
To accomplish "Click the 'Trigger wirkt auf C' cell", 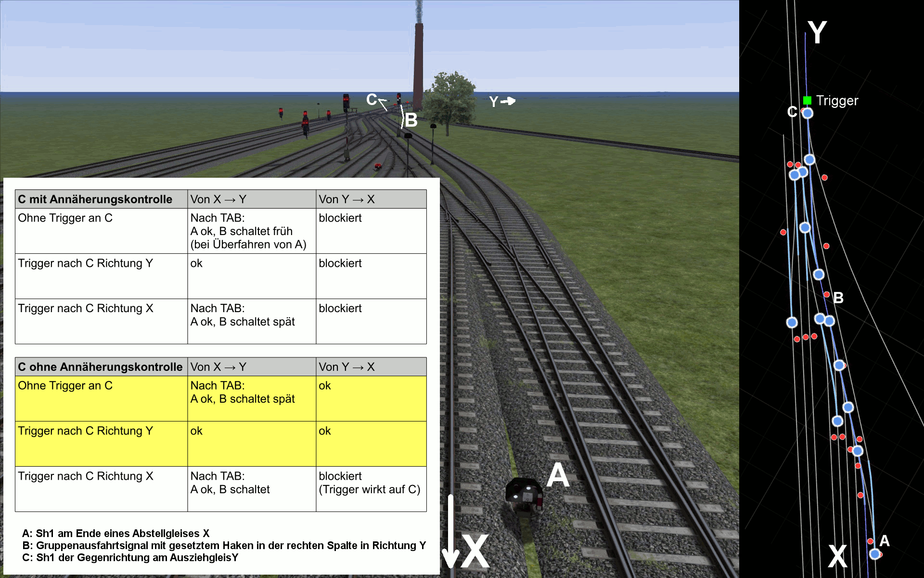I will [x=371, y=488].
